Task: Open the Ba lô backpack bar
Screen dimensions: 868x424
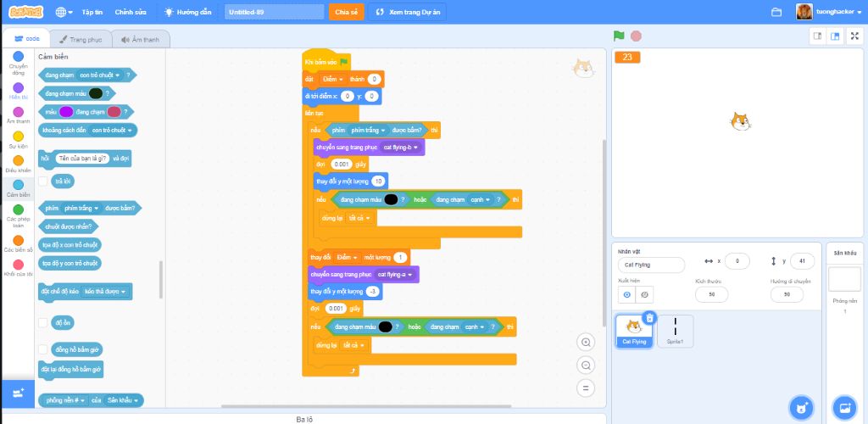Action: click(x=304, y=420)
